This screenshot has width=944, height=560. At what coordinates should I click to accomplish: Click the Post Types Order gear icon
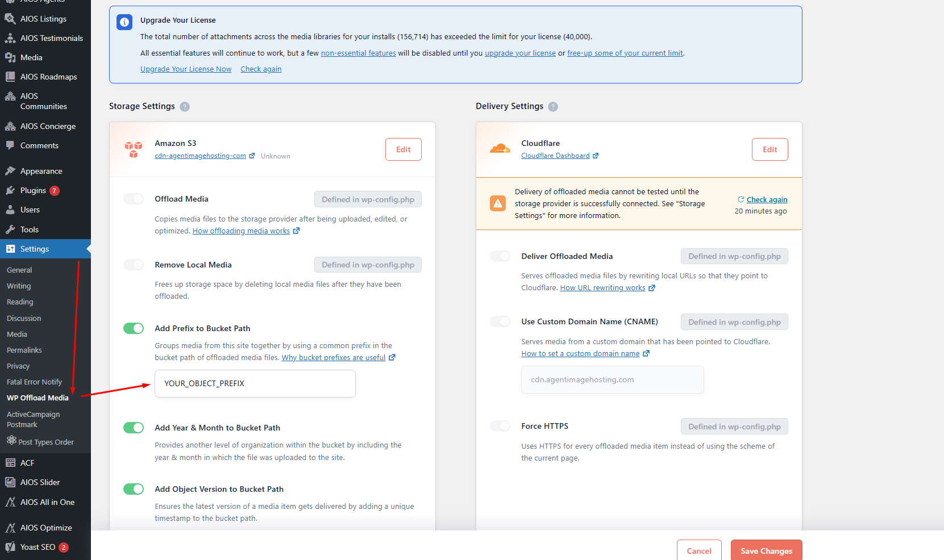click(11, 440)
